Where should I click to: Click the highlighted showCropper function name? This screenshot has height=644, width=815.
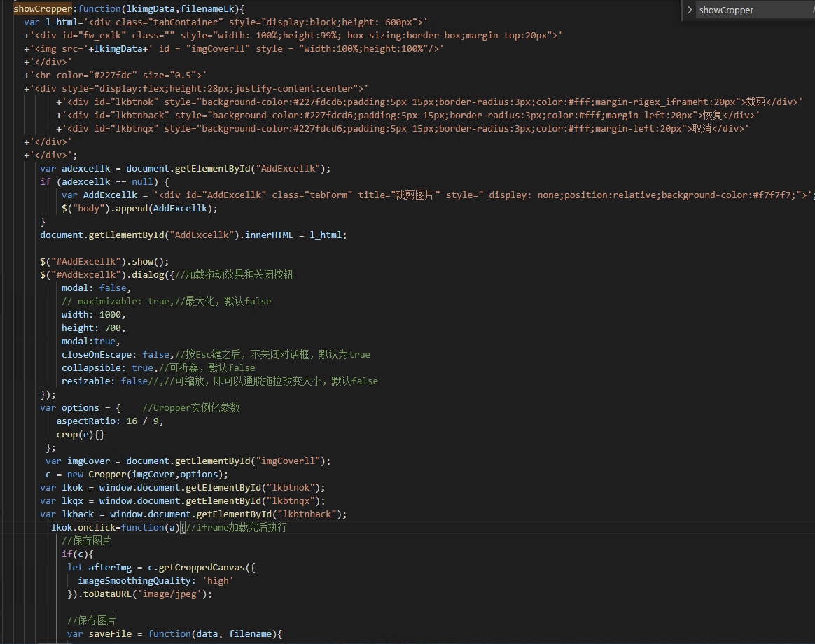(43, 9)
